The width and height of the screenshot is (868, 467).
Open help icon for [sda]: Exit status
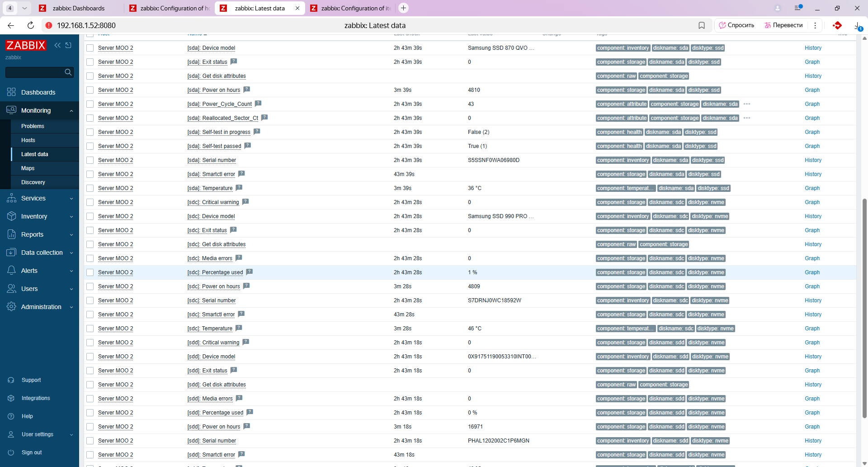point(233,62)
